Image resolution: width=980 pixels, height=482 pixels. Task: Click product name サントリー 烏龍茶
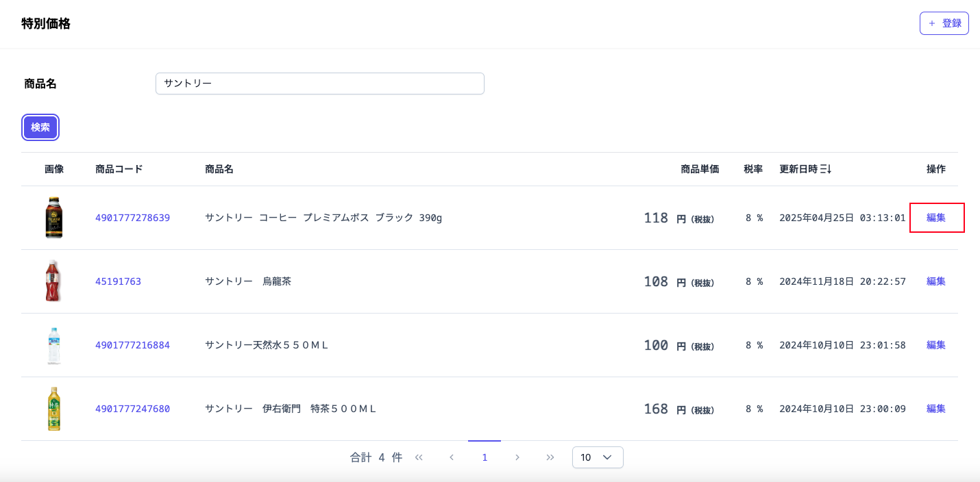pyautogui.click(x=248, y=281)
